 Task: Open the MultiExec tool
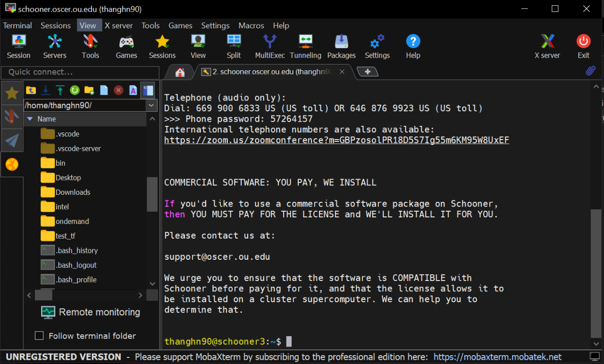tap(269, 46)
